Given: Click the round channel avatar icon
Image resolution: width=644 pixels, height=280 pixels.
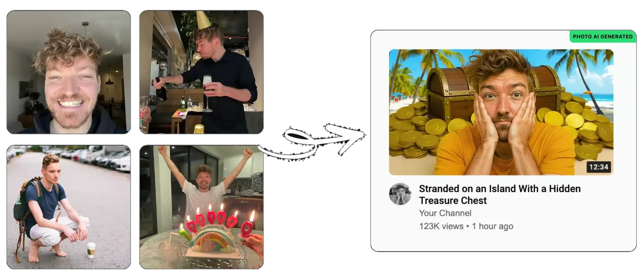Looking at the screenshot, I should point(400,194).
